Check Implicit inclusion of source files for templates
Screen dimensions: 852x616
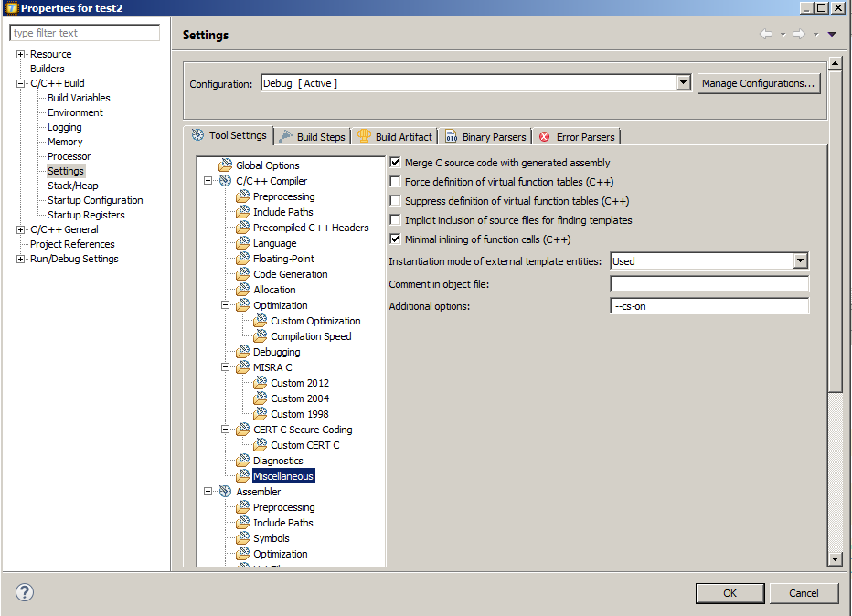(x=395, y=219)
